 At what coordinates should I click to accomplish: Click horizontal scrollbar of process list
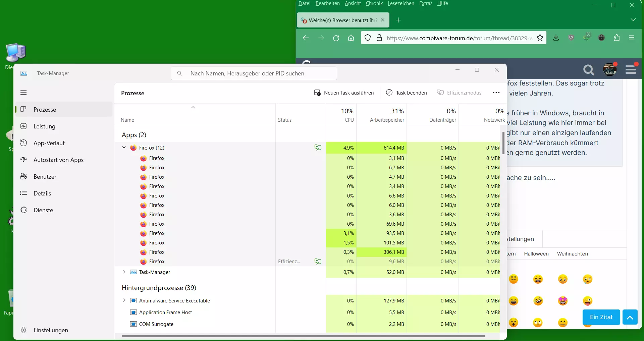(303, 336)
